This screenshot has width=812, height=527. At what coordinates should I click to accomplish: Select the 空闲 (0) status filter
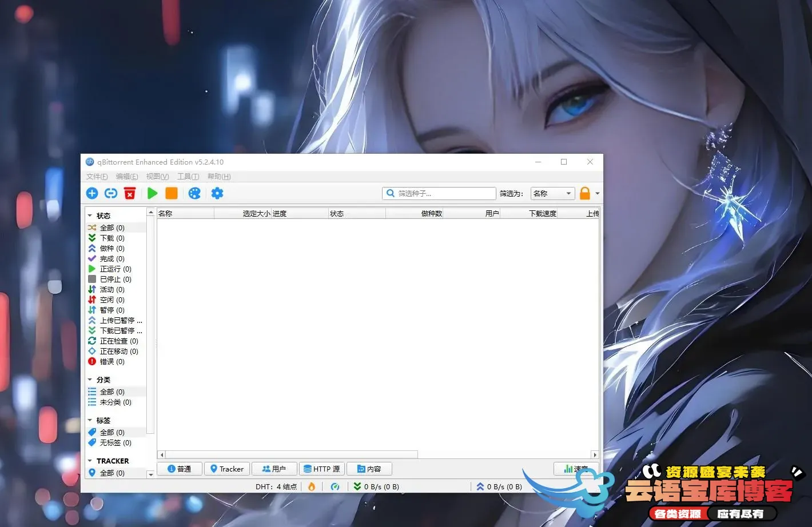coord(116,300)
